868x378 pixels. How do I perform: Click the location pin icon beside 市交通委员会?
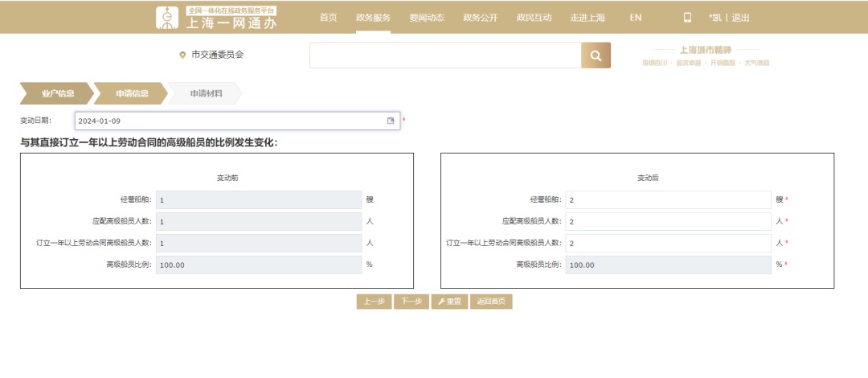click(x=182, y=55)
